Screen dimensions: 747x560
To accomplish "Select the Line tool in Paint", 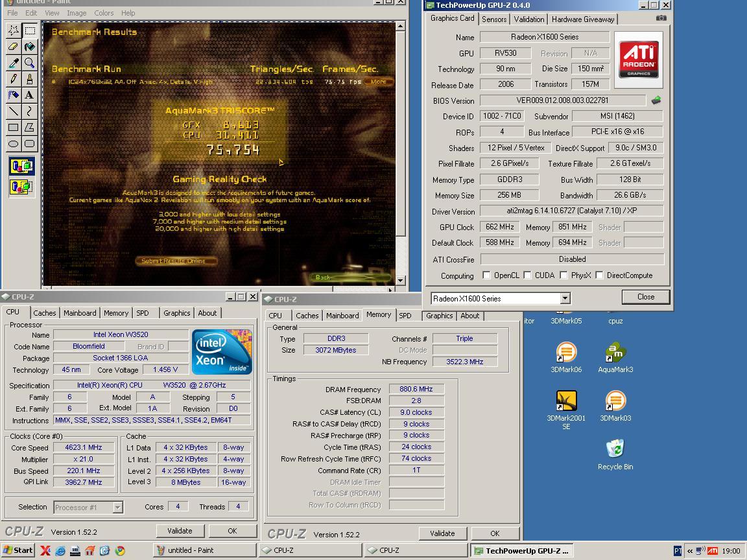I will pyautogui.click(x=14, y=111).
